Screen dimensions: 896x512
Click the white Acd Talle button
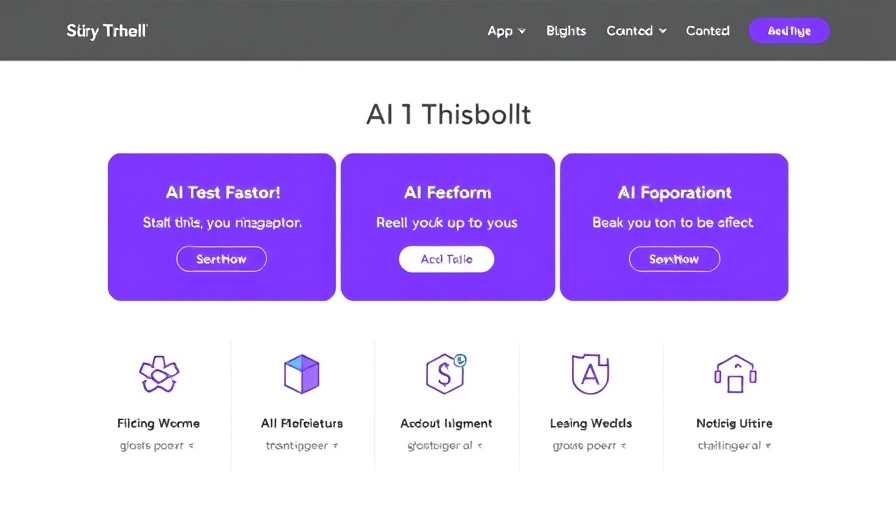(x=446, y=259)
